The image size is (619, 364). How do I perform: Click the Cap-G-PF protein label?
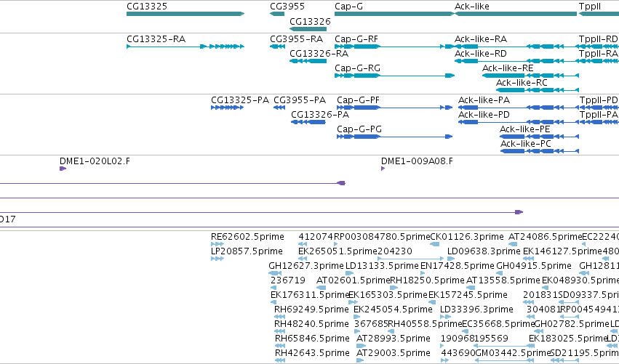click(358, 100)
